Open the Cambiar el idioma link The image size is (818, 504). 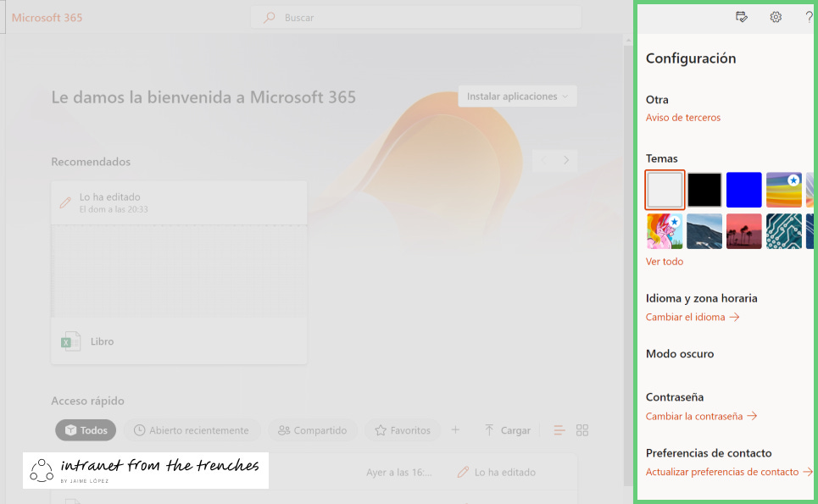point(693,317)
